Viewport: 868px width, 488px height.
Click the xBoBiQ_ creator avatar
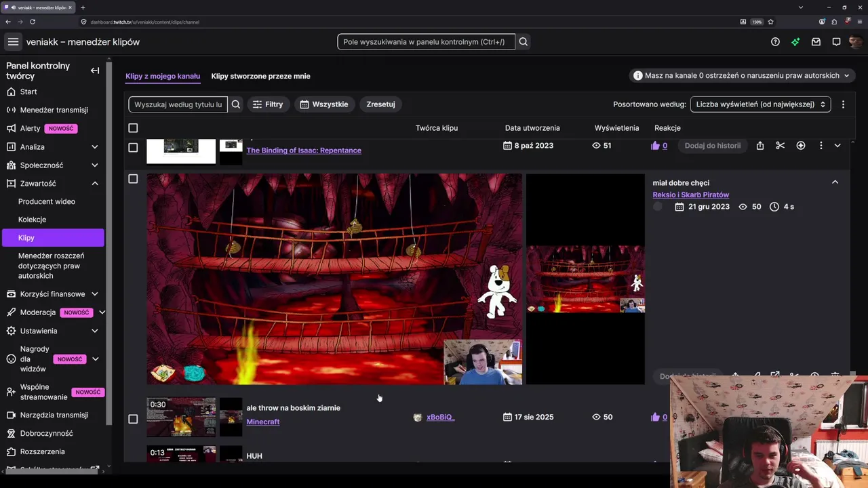point(418,418)
